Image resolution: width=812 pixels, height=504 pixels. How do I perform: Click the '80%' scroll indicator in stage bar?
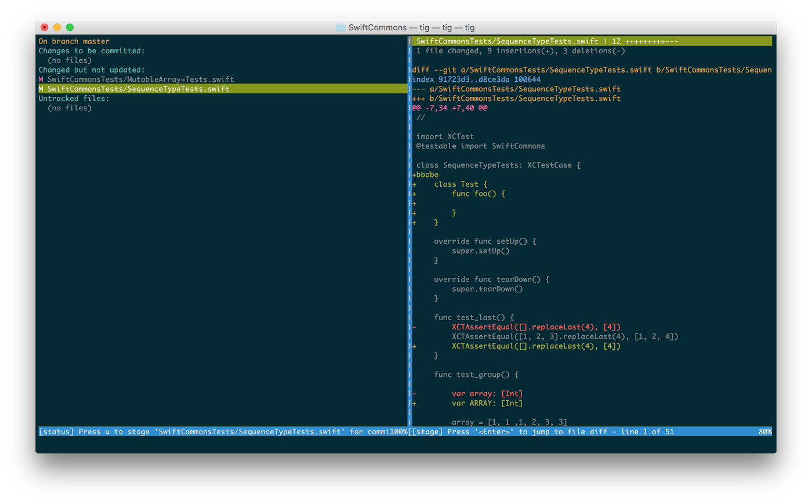click(765, 432)
